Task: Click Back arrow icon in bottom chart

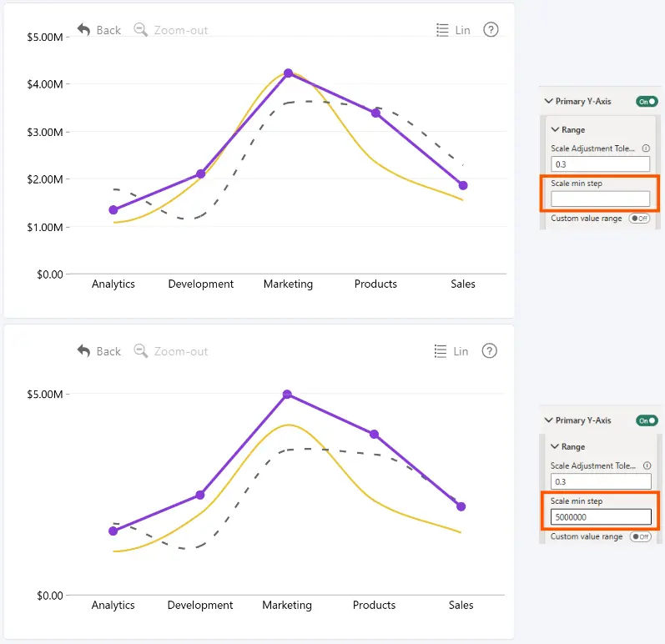Action: 83,351
